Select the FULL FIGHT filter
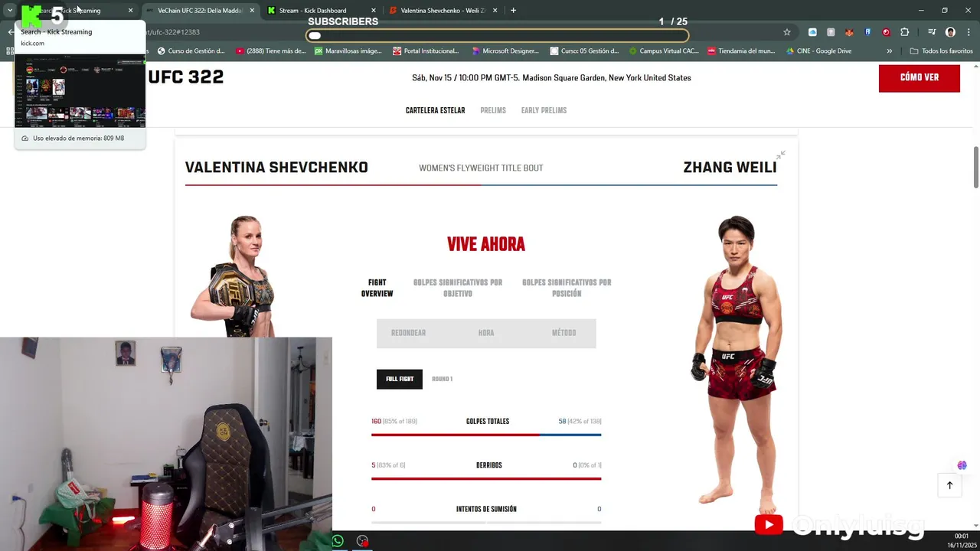The height and width of the screenshot is (551, 980). [x=400, y=379]
